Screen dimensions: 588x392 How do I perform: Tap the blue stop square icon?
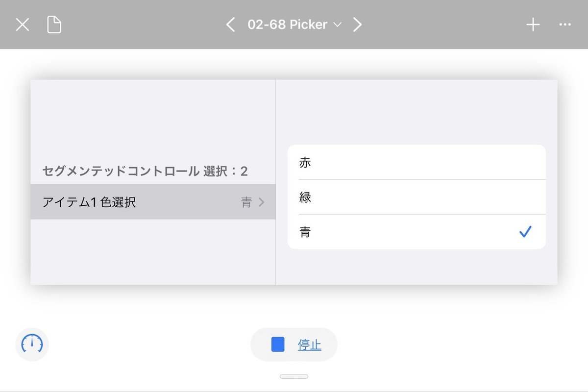[278, 344]
